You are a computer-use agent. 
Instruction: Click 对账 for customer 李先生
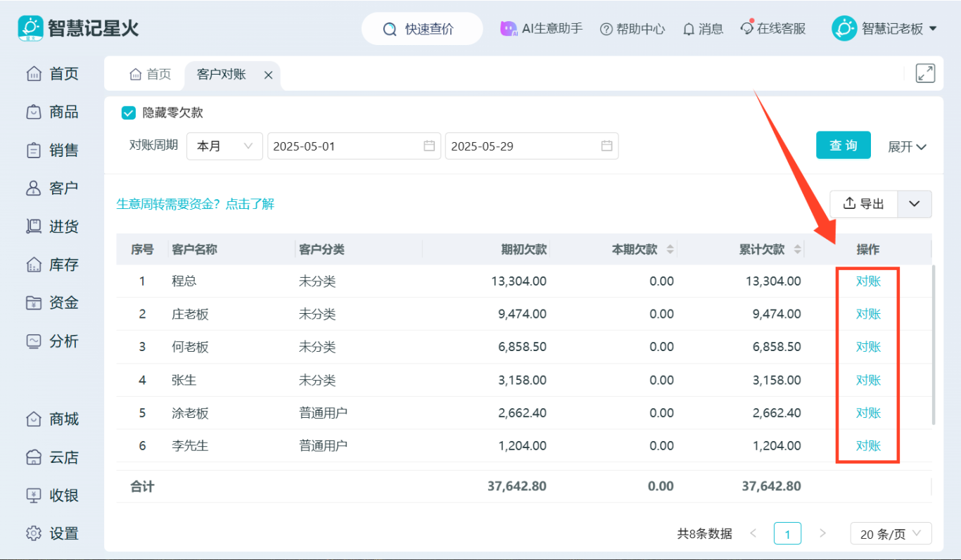pyautogui.click(x=868, y=445)
